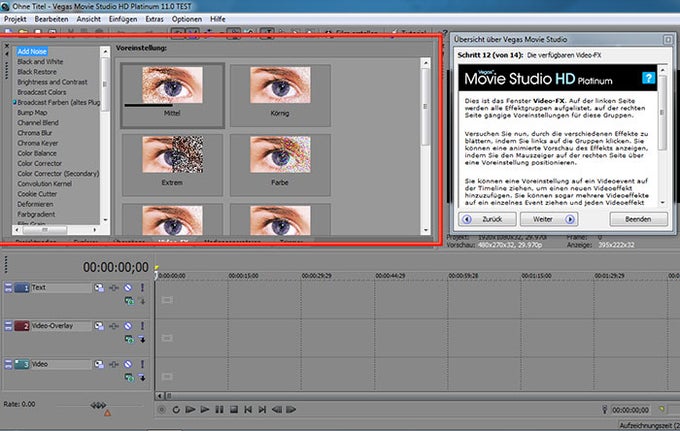Open Track FX for the Text track
680x431 pixels.
pos(114,287)
